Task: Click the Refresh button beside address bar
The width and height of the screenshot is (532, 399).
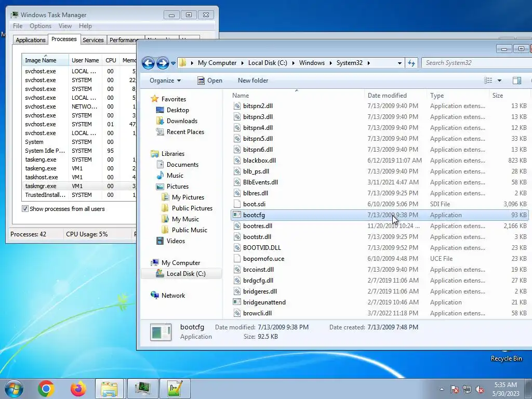Action: 411,63
